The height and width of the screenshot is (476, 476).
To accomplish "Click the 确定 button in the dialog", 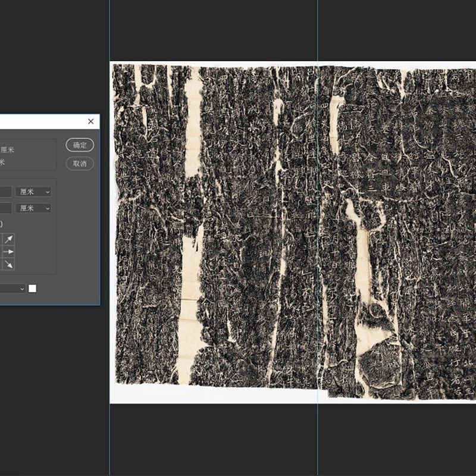I will 80,145.
